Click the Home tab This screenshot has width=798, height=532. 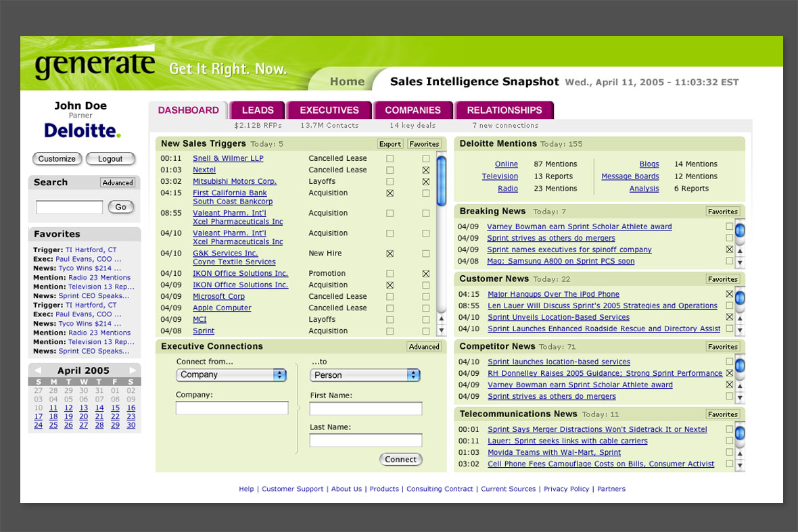point(347,81)
